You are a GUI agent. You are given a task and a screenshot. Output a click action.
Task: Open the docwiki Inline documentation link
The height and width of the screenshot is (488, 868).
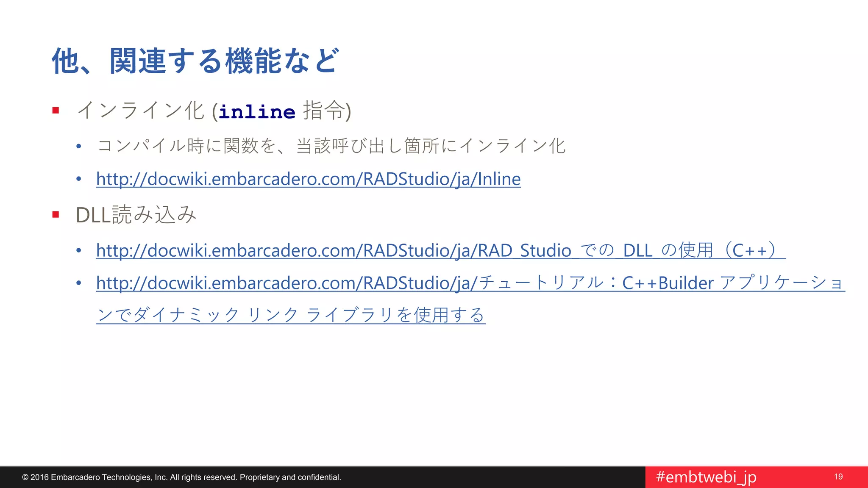pos(308,179)
